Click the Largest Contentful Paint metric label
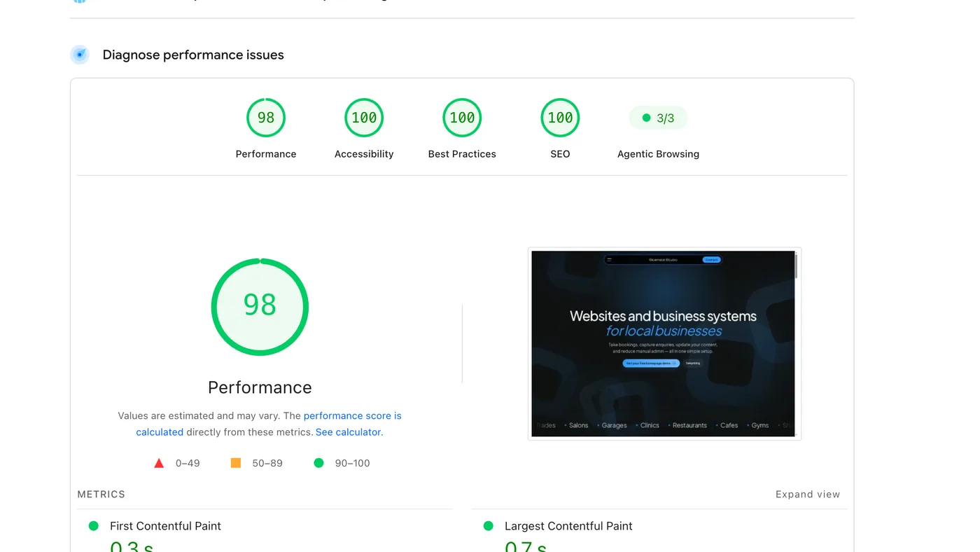This screenshot has height=552, width=980. (x=568, y=526)
